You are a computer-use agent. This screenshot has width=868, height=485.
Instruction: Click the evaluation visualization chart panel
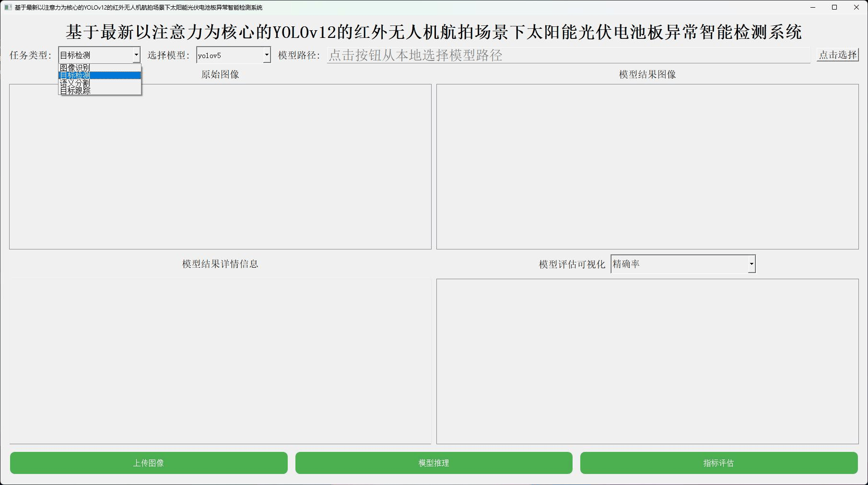647,361
